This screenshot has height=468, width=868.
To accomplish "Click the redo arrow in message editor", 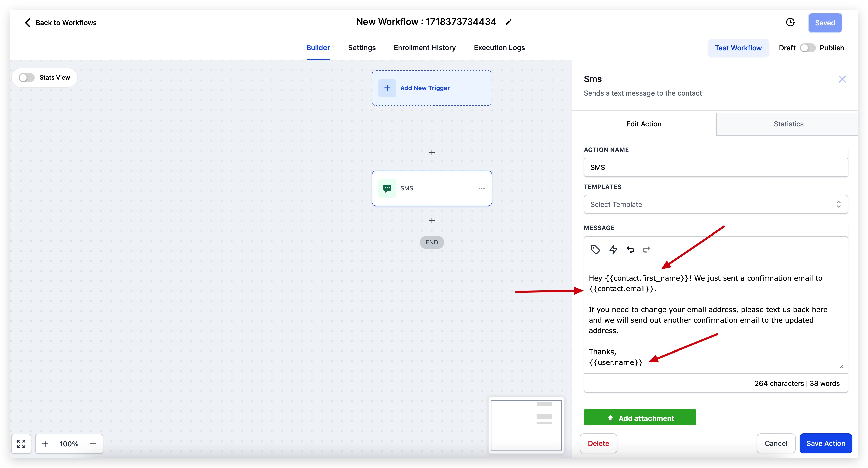I will click(646, 249).
